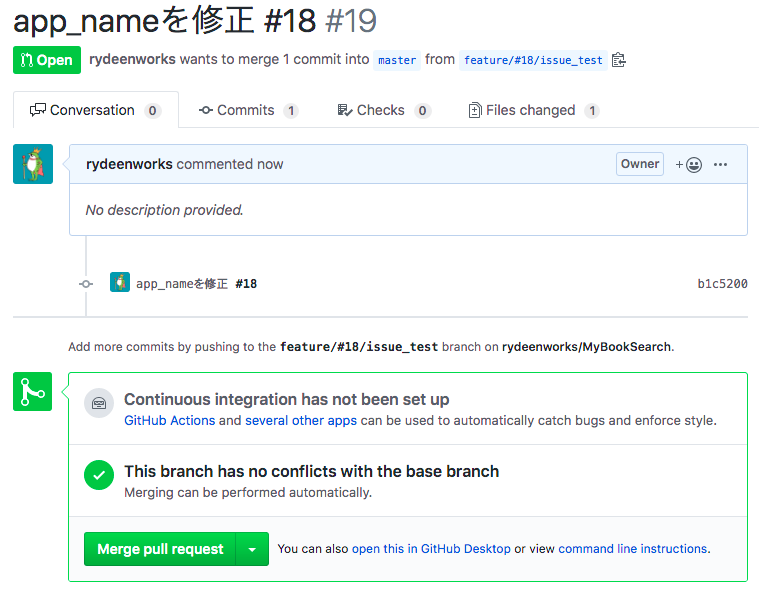Click the green merge branch icon
This screenshot has width=759, height=589.
tap(32, 392)
